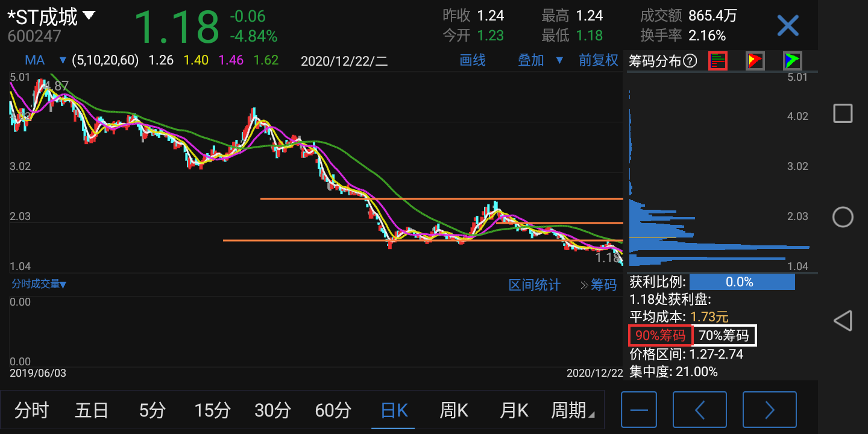Viewport: 868px width, 434px height.
Task: Click the 昨收 1.24 value
Action: [x=490, y=16]
